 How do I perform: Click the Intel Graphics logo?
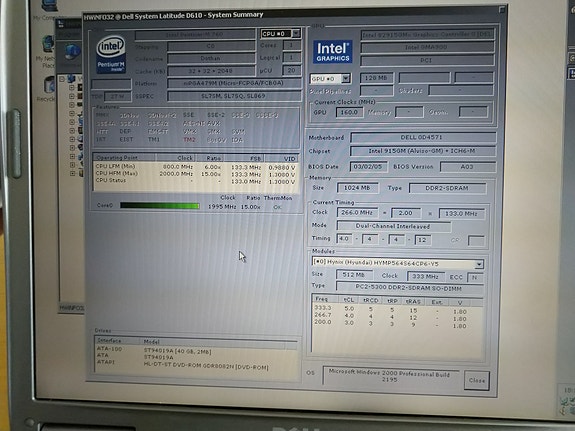pyautogui.click(x=333, y=52)
